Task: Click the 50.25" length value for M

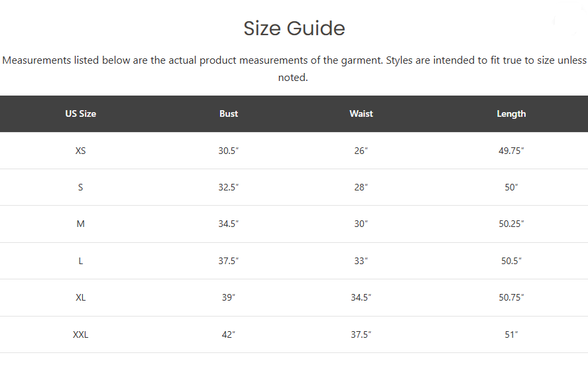Action: (511, 224)
